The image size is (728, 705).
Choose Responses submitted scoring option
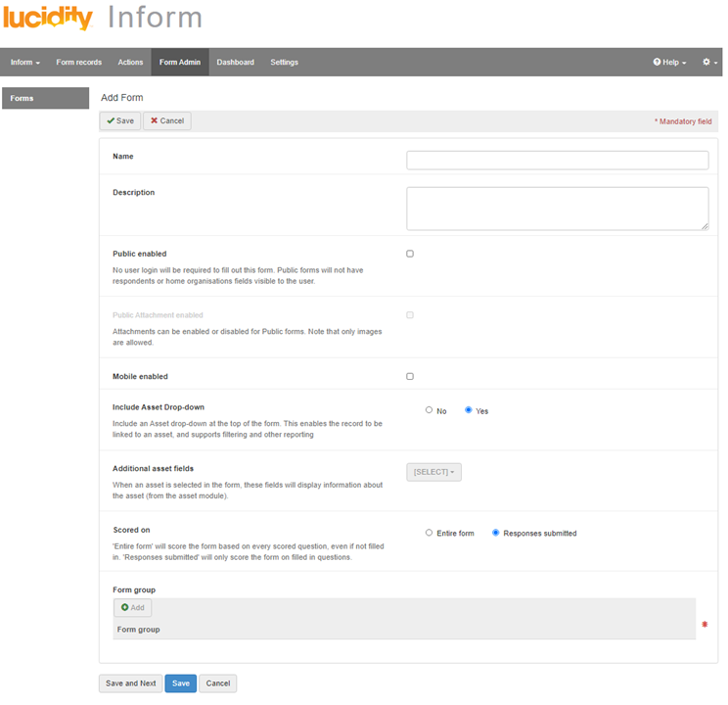coord(496,533)
